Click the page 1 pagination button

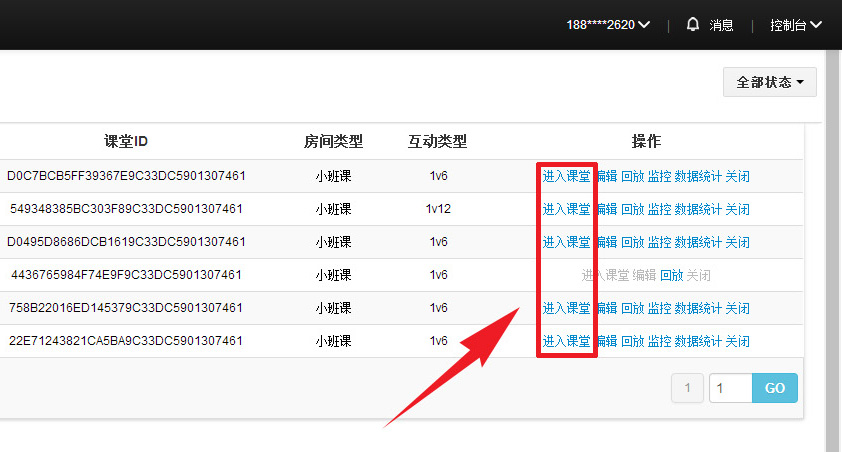pyautogui.click(x=687, y=388)
